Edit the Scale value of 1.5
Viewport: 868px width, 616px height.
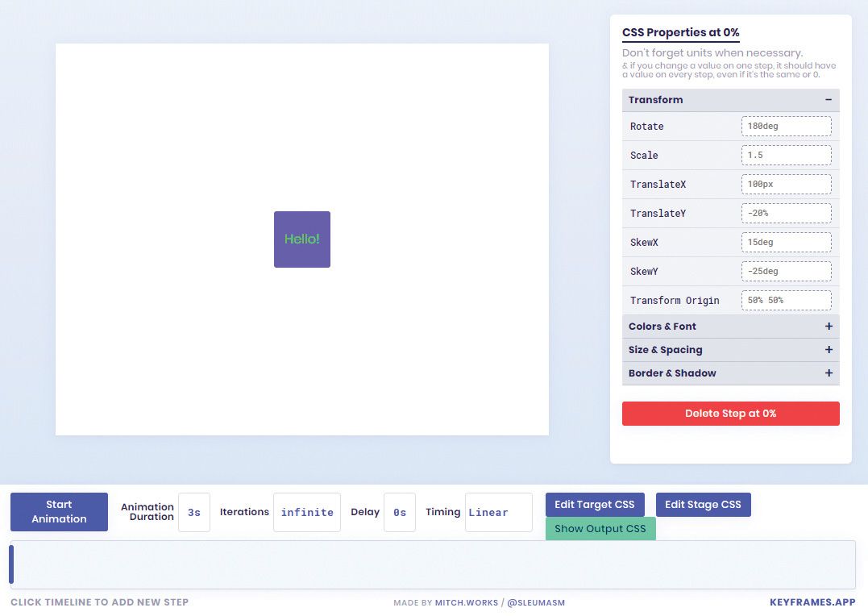pyautogui.click(x=786, y=155)
